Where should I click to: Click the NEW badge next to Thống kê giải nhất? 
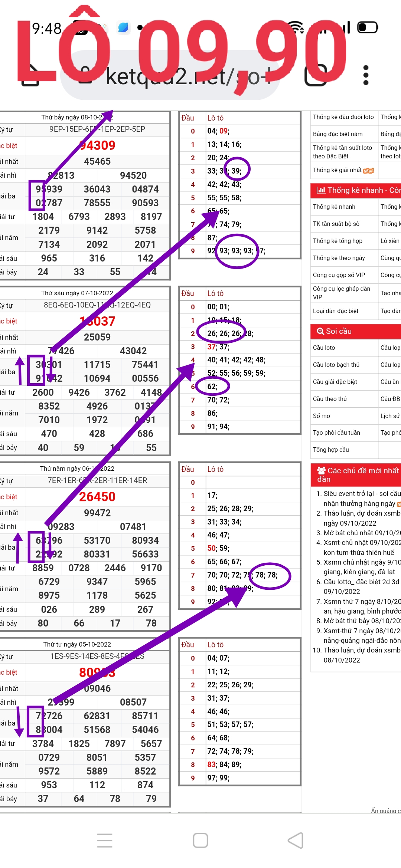pyautogui.click(x=368, y=171)
